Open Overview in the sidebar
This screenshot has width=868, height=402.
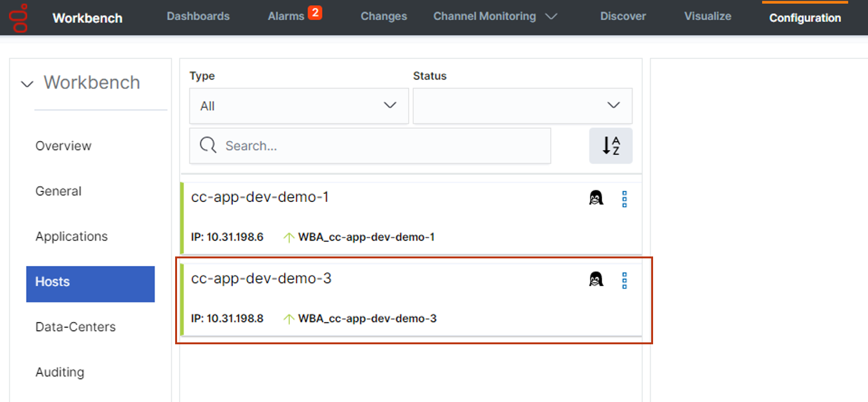click(64, 146)
